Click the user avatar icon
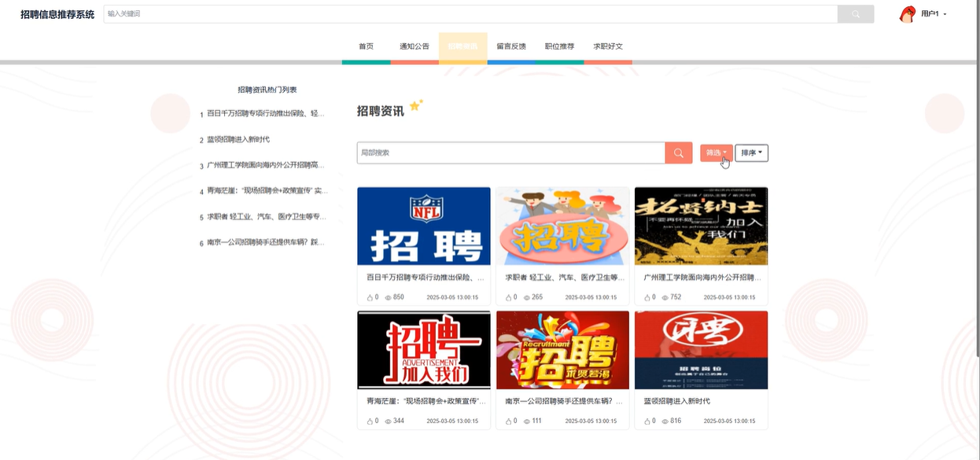Viewport: 980px width, 460px height. click(x=908, y=14)
